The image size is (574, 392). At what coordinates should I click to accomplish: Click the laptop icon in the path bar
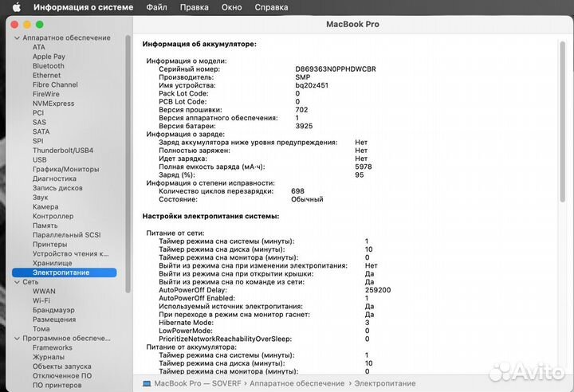pyautogui.click(x=147, y=383)
